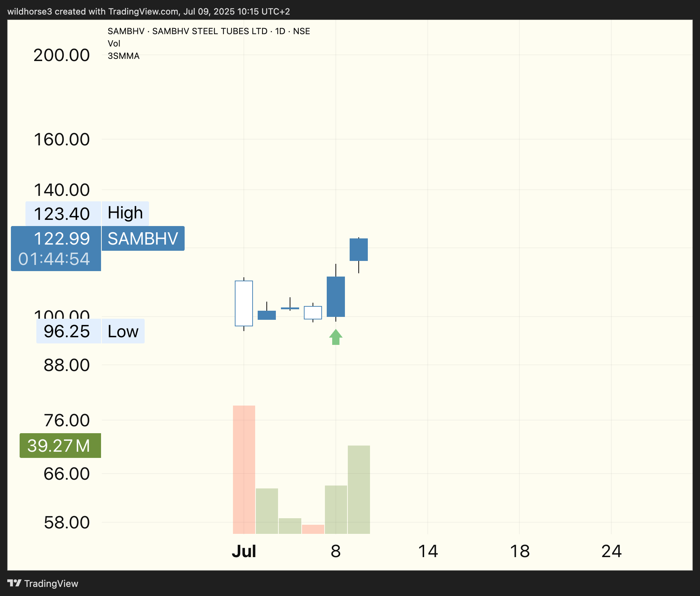This screenshot has height=596, width=700.
Task: Click the 160.00 price axis label
Action: point(62,140)
